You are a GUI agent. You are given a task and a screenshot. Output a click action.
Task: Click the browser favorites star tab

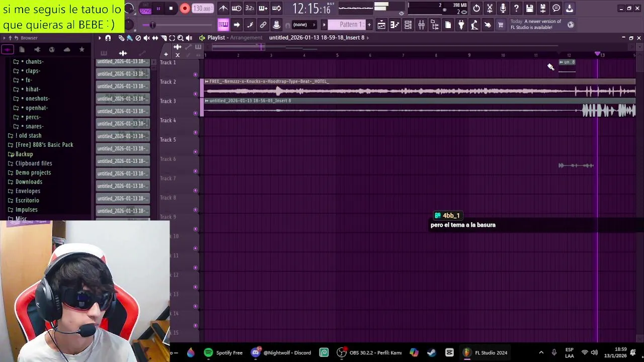(82, 49)
